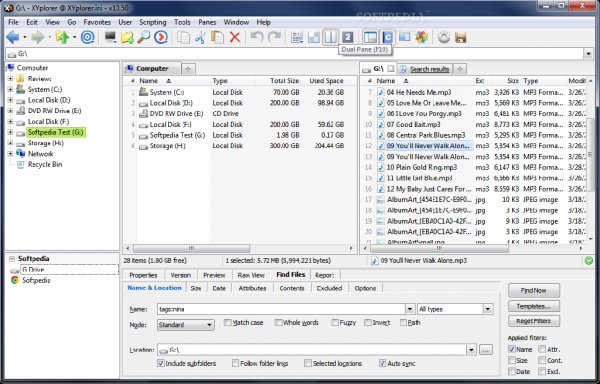Switch to the Contents find tab

click(x=292, y=288)
